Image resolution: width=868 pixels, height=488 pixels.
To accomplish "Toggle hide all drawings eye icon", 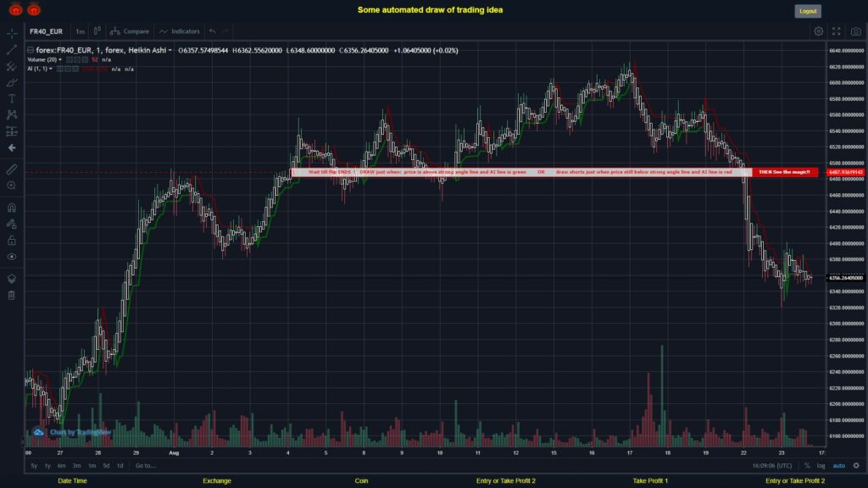I will 12,257.
